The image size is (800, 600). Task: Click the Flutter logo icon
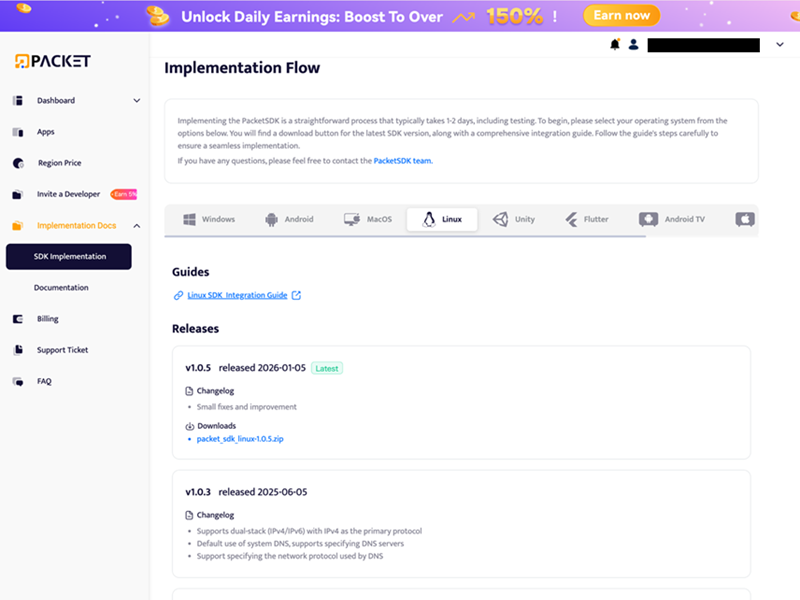pos(571,219)
